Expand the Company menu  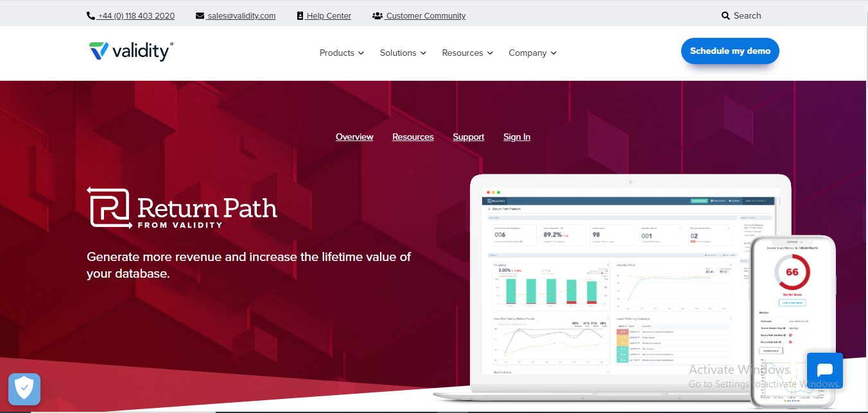pos(533,53)
